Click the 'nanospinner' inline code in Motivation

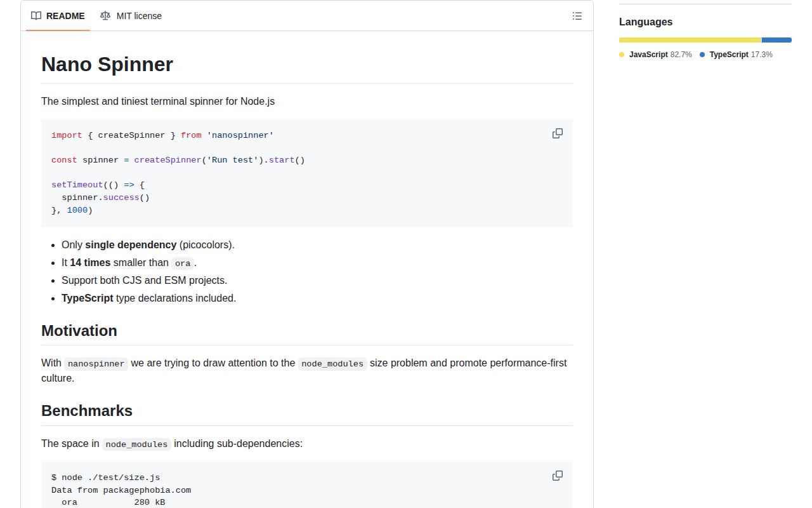(x=96, y=364)
